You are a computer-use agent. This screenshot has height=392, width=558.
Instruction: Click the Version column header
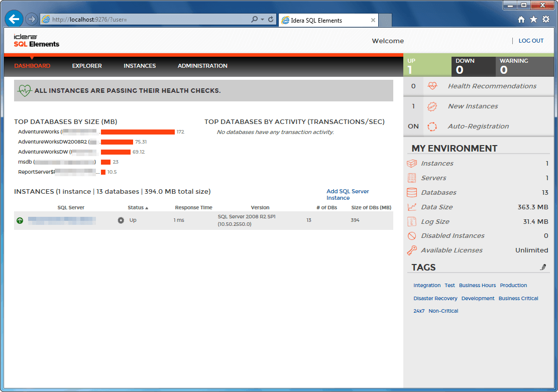(260, 207)
